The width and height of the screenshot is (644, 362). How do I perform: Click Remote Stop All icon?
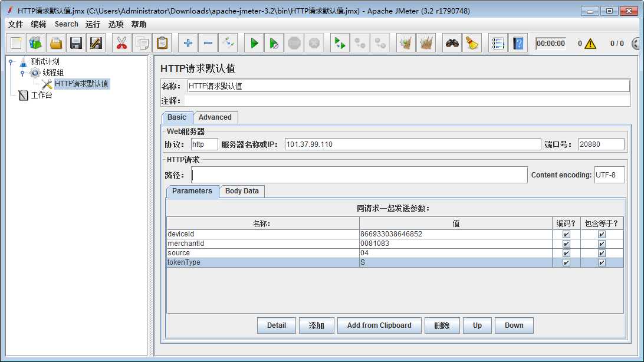360,43
